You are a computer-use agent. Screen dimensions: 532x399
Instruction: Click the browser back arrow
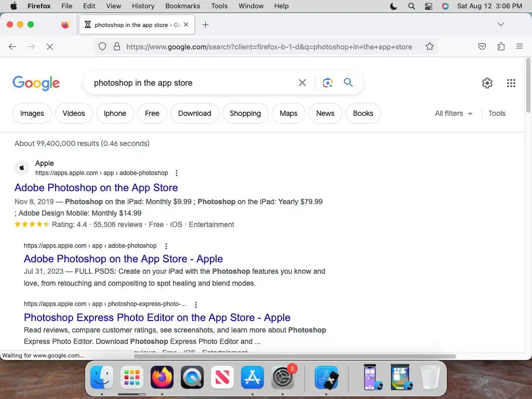coord(12,46)
